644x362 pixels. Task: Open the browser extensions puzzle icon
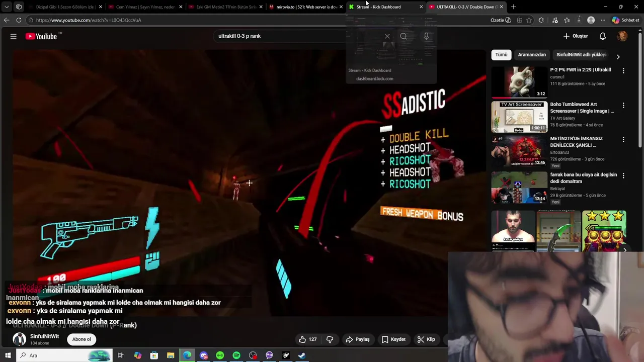coord(541,20)
